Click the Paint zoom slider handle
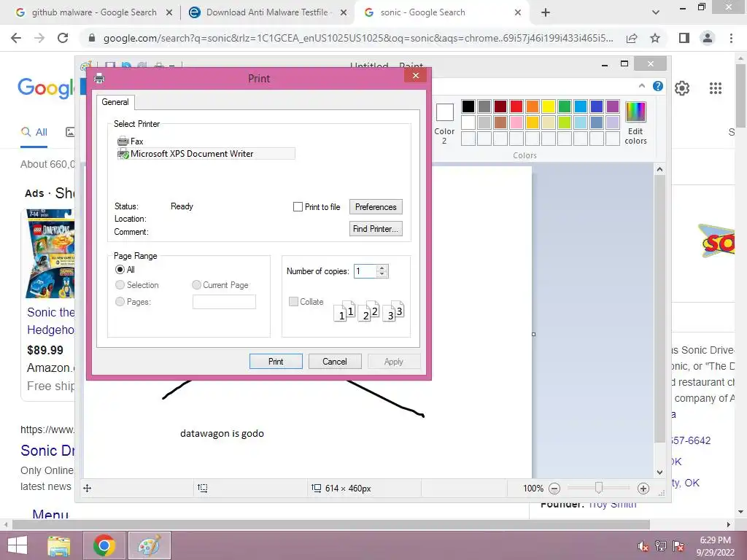Viewport: 747px width, 560px height. click(599, 488)
